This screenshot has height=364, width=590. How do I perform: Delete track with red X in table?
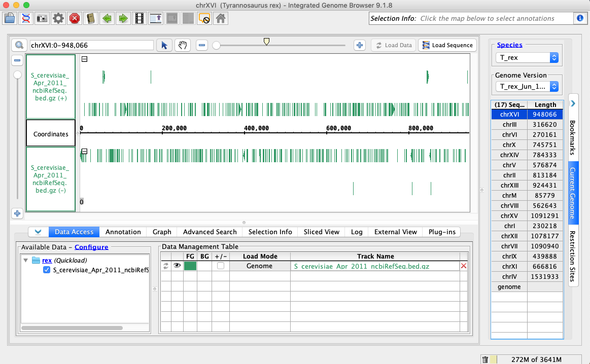(464, 266)
